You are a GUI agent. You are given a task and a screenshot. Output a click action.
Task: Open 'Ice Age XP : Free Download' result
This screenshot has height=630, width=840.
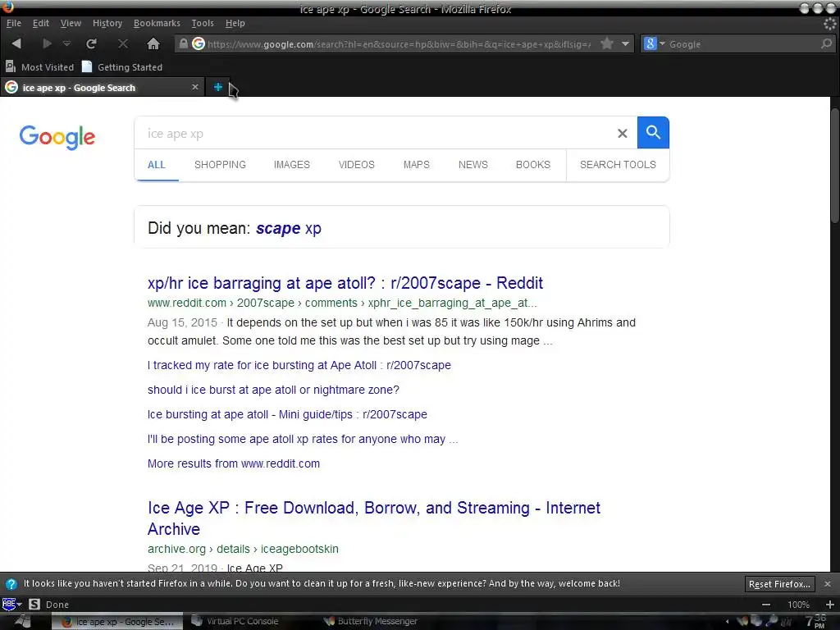[374, 518]
